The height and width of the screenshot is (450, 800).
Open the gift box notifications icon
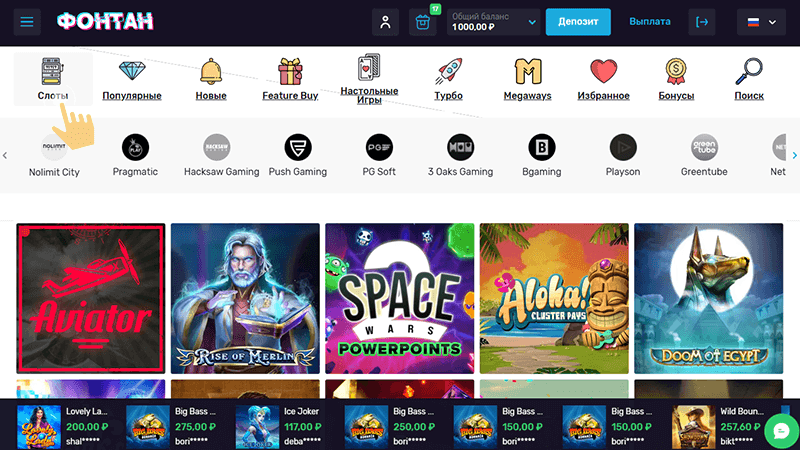422,22
